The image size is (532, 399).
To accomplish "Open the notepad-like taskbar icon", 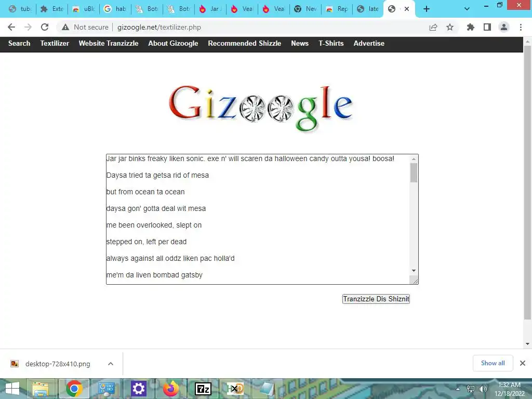I will coord(268,389).
